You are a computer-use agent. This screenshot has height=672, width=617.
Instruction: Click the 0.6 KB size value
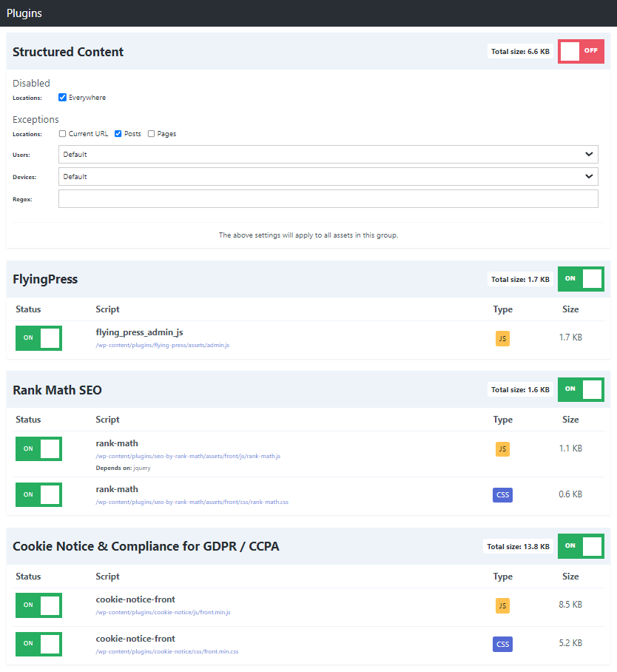click(570, 494)
